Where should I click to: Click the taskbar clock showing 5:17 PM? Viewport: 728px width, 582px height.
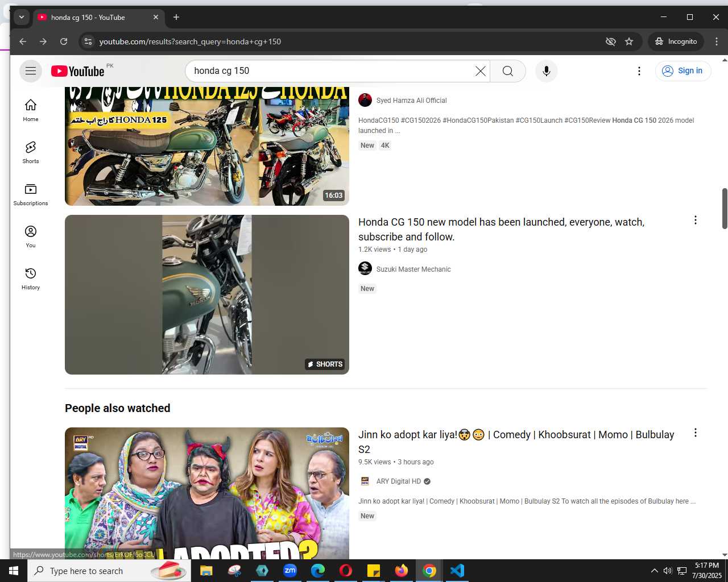[707, 571]
